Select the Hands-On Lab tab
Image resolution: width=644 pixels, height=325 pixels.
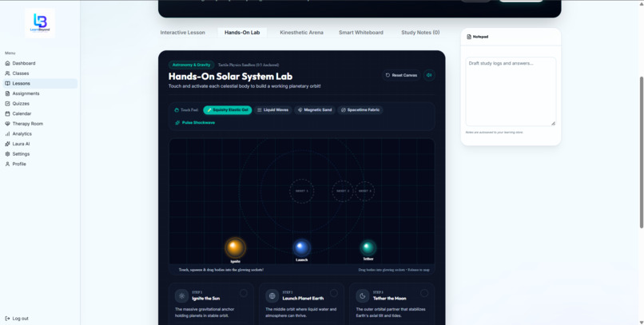(x=242, y=33)
